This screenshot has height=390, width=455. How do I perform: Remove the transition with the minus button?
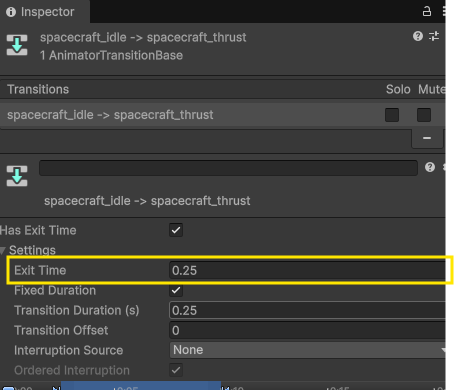click(427, 138)
